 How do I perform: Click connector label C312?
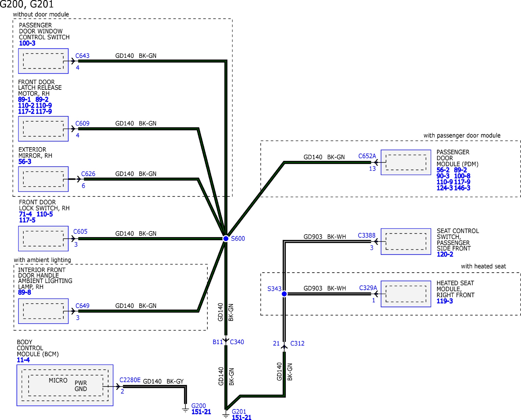(x=297, y=343)
